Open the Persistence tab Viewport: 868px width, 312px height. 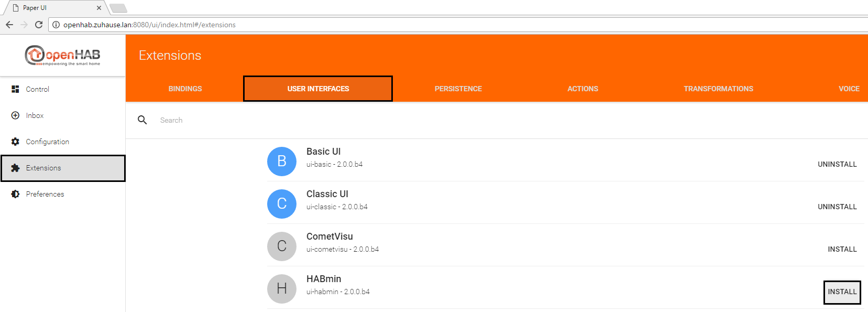(x=458, y=89)
